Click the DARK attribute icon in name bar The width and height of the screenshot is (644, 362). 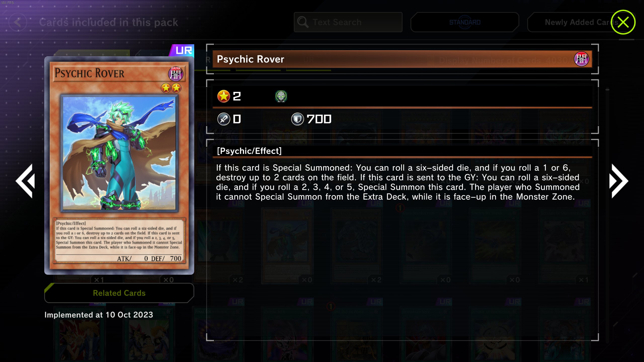point(581,59)
